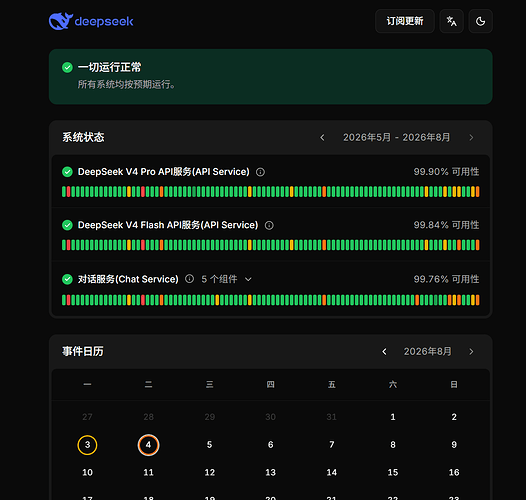
Task: Click last orange bar in Chat Service uptime
Action: click(x=478, y=300)
